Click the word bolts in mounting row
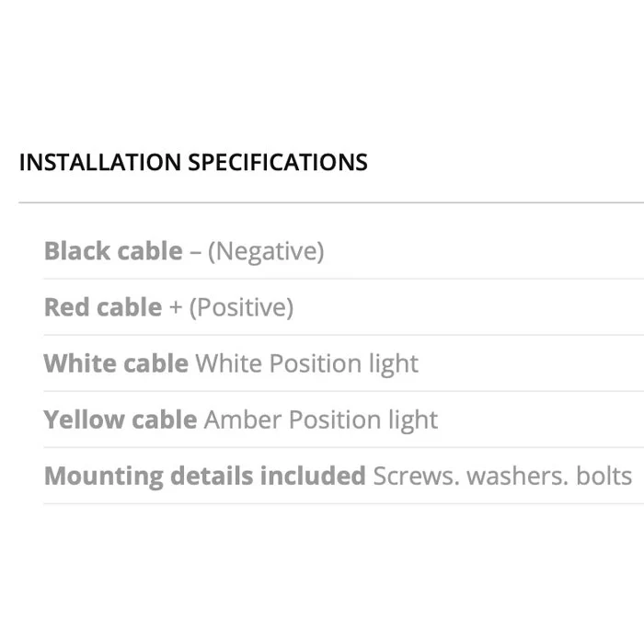 (x=604, y=477)
